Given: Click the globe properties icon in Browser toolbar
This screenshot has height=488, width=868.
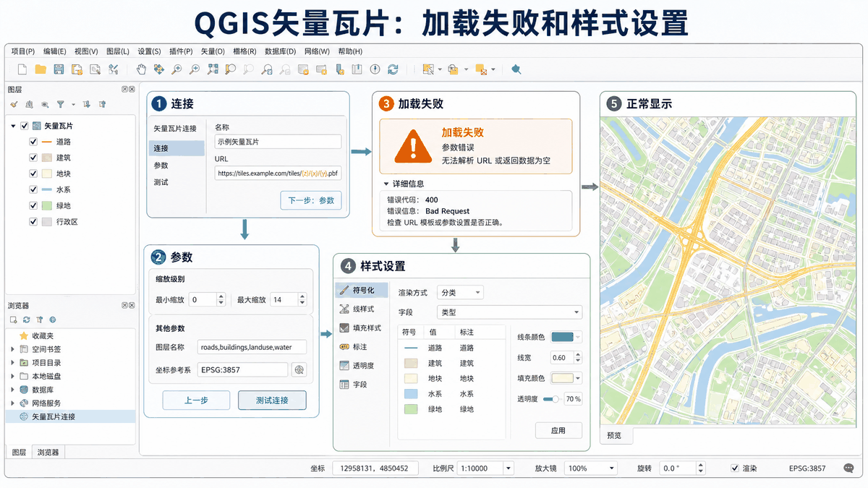Looking at the screenshot, I should [53, 320].
